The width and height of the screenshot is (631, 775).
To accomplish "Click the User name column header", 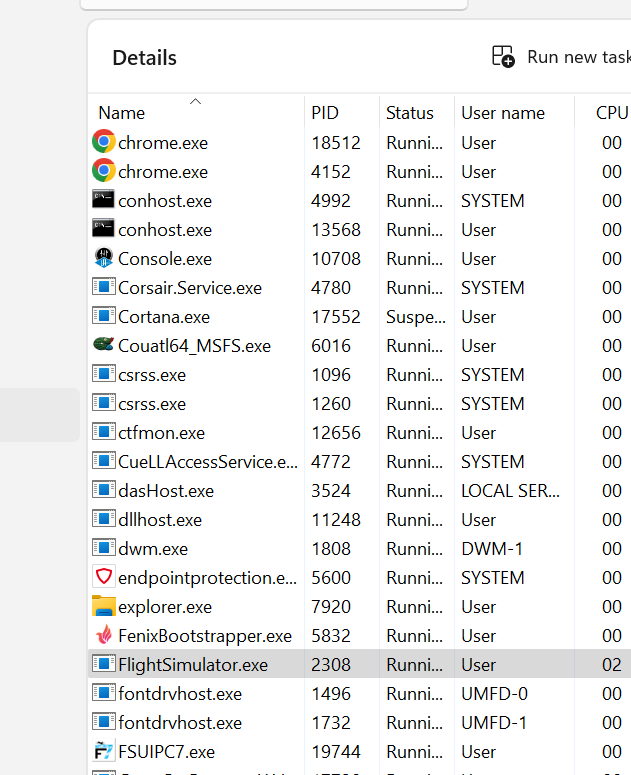I will coord(503,113).
